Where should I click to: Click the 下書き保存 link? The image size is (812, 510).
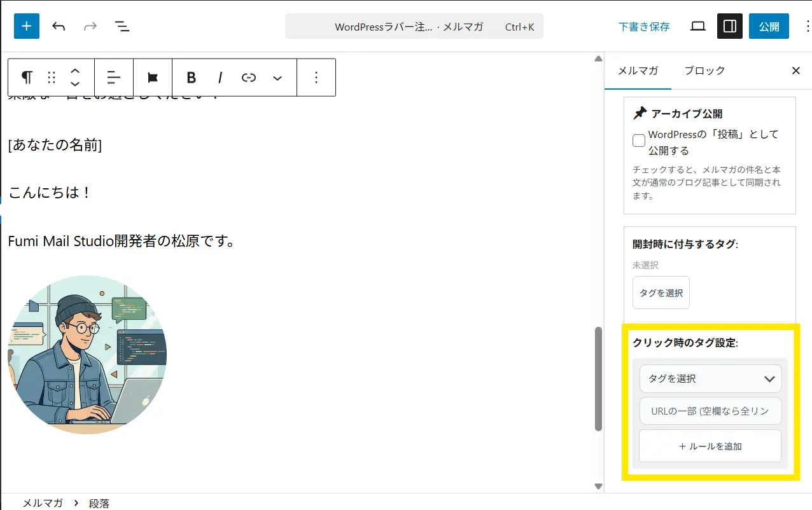point(644,27)
